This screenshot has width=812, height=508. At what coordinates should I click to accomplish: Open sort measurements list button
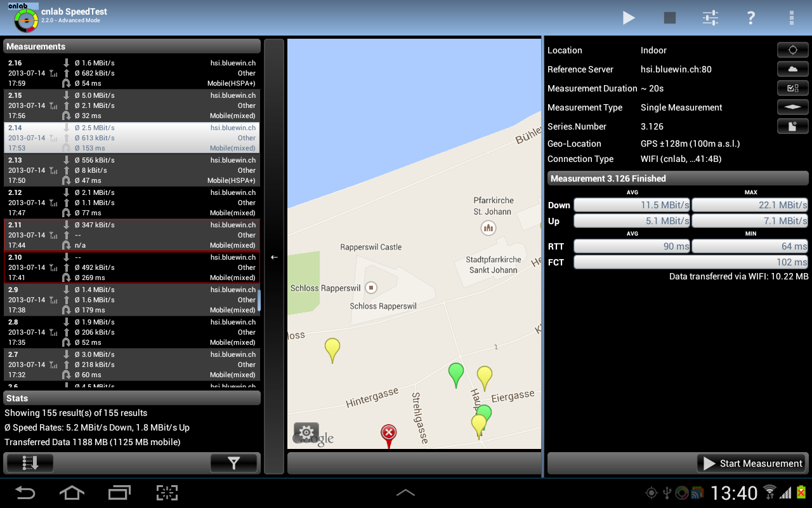(x=30, y=464)
